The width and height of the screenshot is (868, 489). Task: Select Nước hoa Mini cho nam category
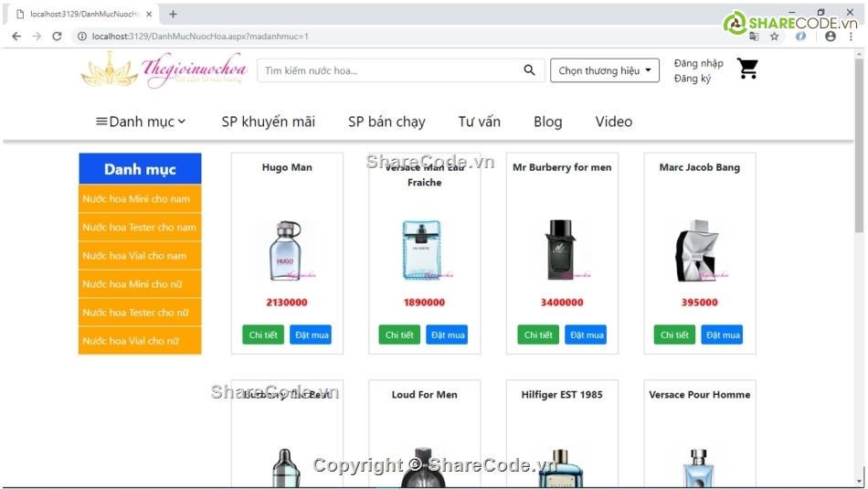140,199
